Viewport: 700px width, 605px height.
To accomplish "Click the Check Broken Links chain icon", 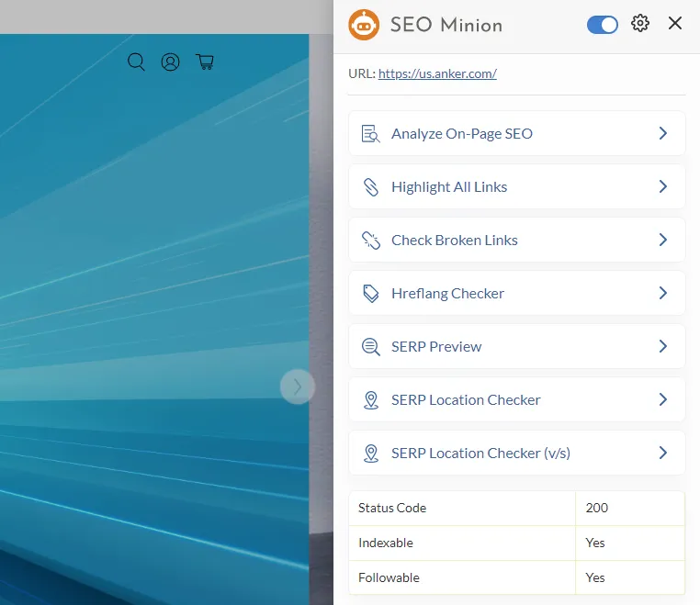I will pyautogui.click(x=370, y=240).
